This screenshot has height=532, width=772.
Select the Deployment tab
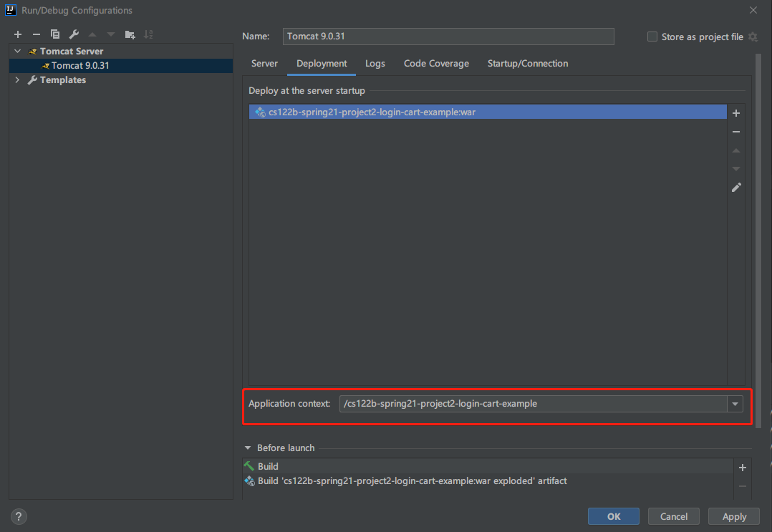point(322,64)
